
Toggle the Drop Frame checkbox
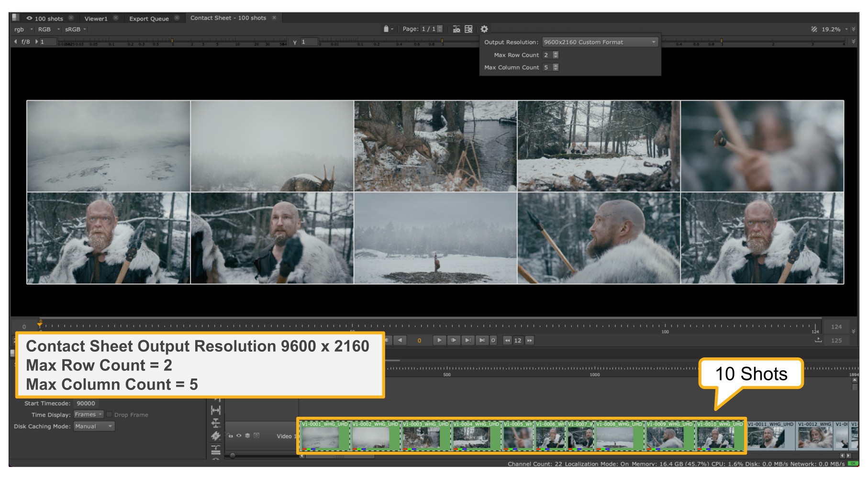(x=109, y=414)
